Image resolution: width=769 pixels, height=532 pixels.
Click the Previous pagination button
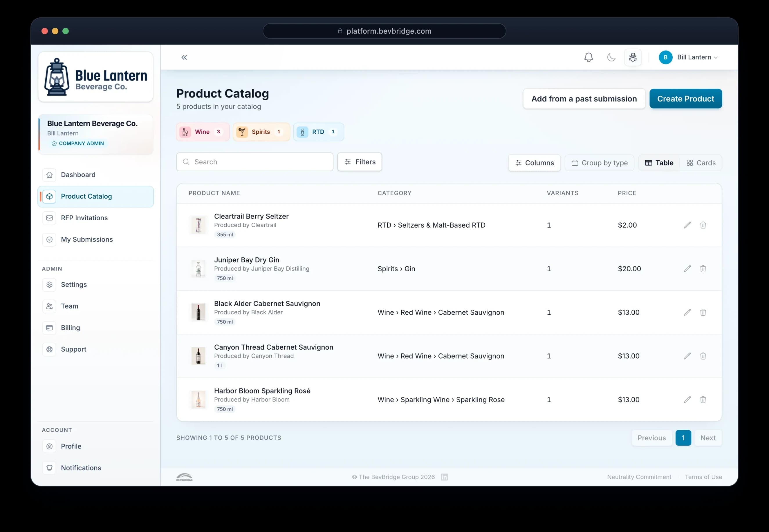pyautogui.click(x=651, y=438)
